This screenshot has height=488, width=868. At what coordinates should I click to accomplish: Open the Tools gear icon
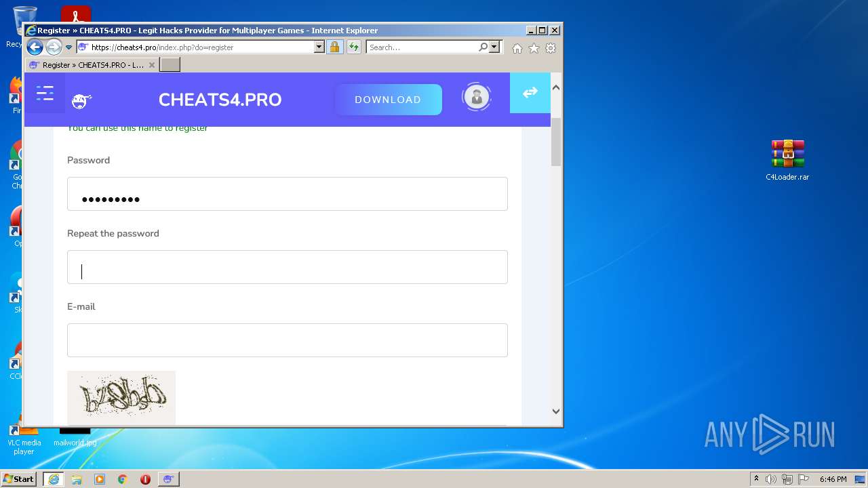tap(551, 48)
